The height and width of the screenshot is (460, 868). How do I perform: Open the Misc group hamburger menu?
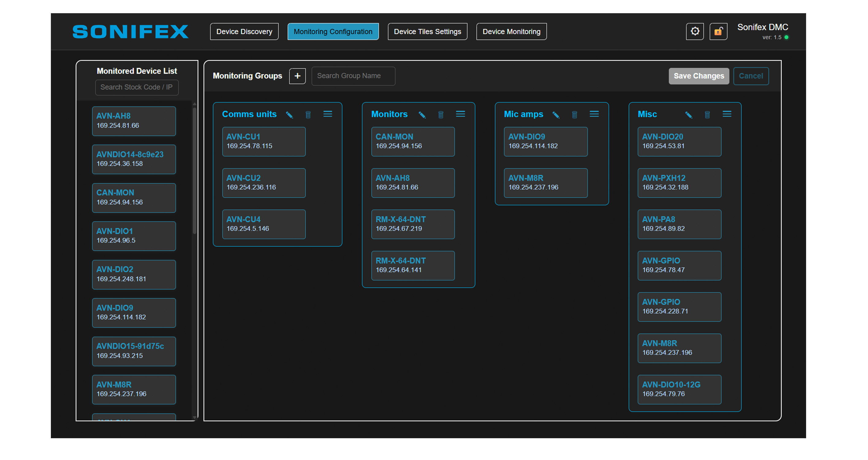click(x=727, y=114)
